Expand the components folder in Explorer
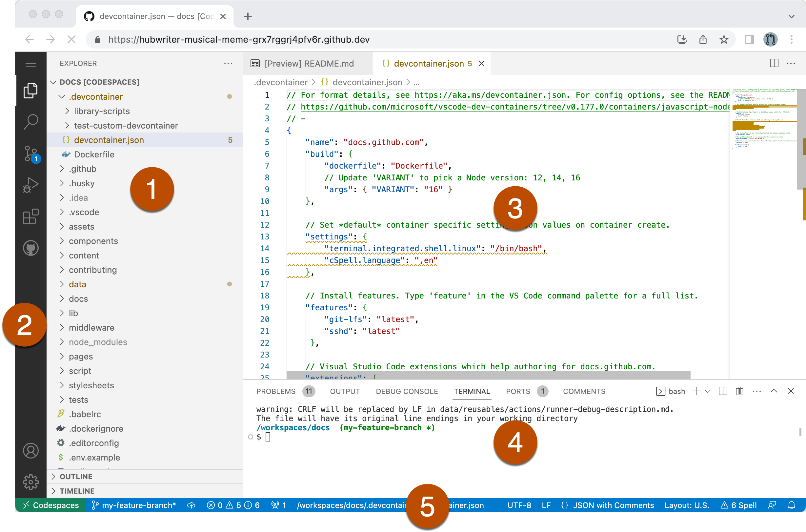 93,241
